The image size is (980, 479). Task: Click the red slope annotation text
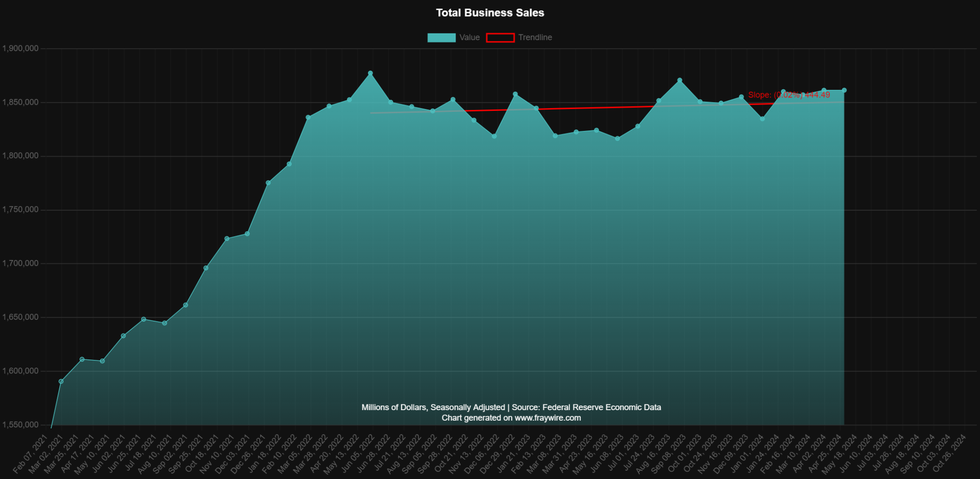(x=790, y=95)
